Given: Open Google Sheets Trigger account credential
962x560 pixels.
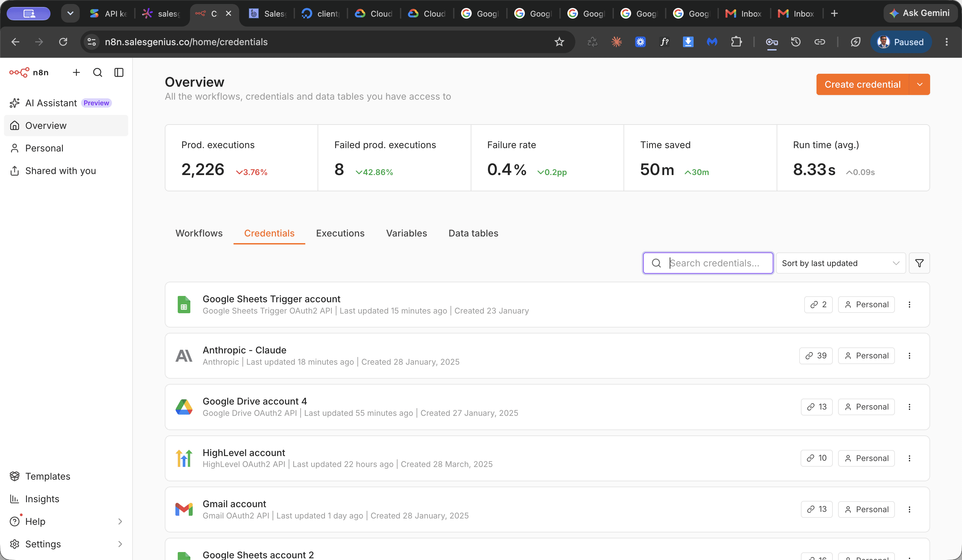Looking at the screenshot, I should click(547, 305).
